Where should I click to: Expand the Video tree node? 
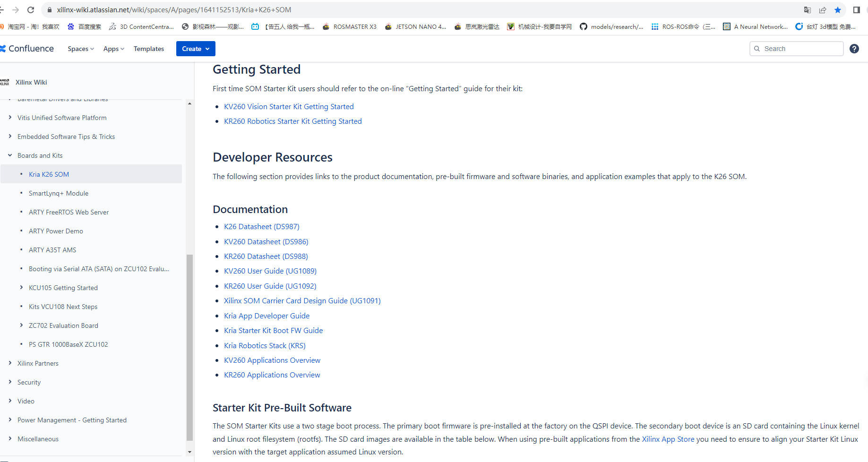[x=10, y=401]
